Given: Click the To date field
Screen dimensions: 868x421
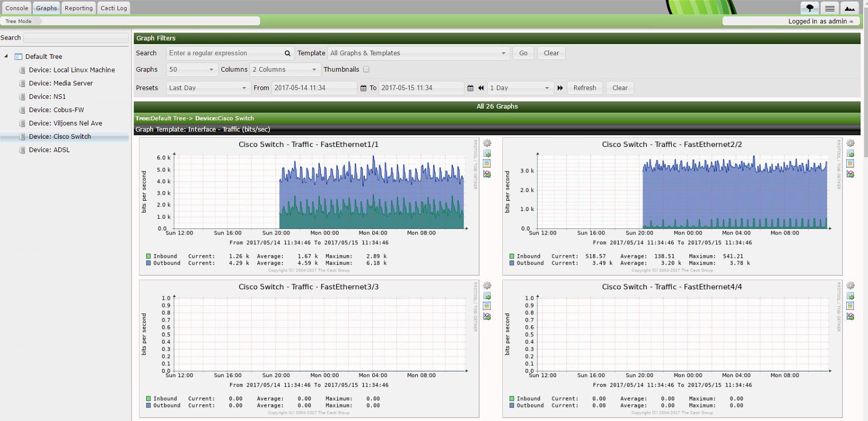Looking at the screenshot, I should coord(422,88).
